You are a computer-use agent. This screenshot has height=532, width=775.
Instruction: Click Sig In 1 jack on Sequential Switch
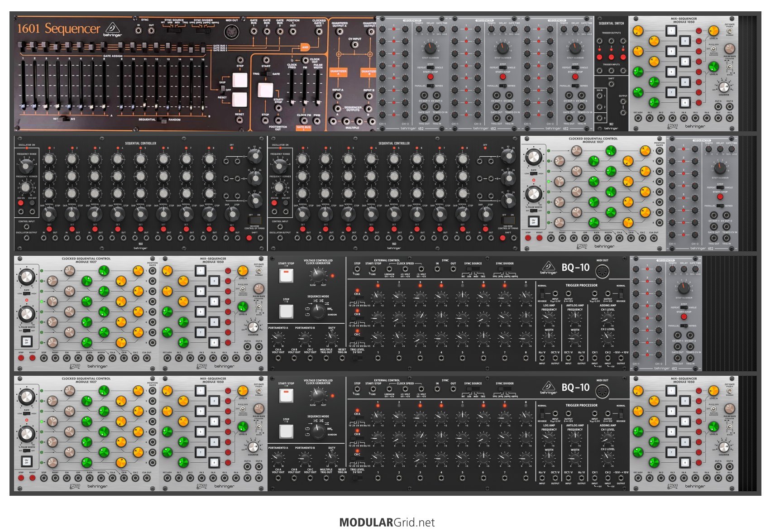tap(600, 96)
